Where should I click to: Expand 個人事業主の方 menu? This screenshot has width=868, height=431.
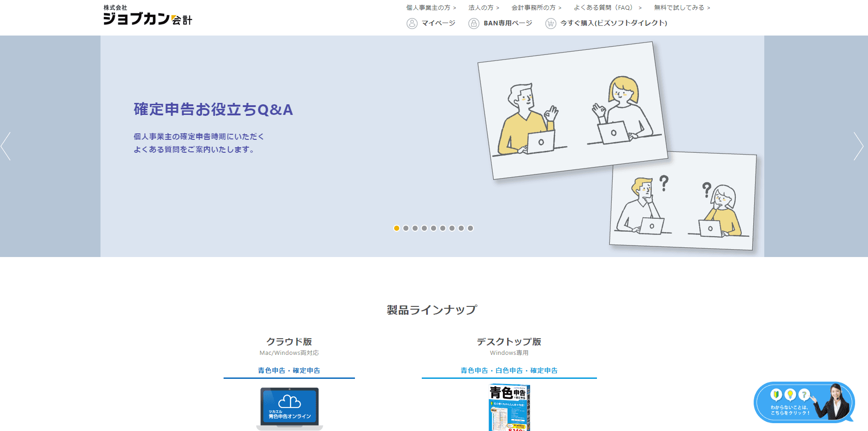431,8
